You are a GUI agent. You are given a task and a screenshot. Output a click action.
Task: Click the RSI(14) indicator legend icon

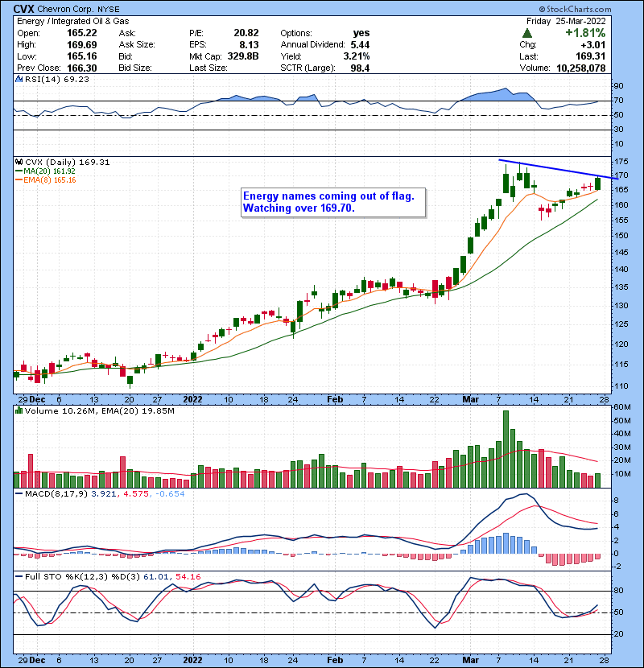tap(19, 79)
